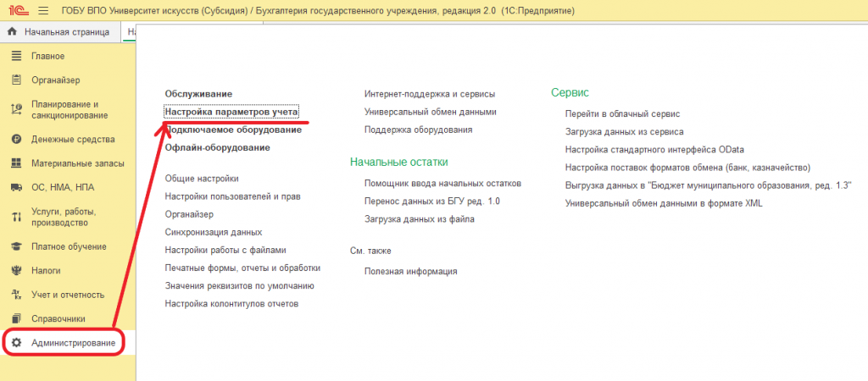The image size is (868, 381).
Task: Open Настройки пользователей и прав
Action: click(x=233, y=196)
